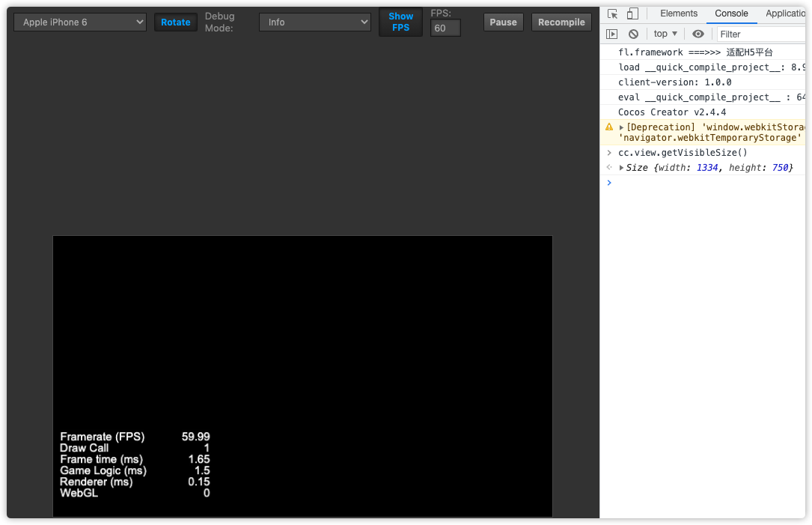Click the Rotate button

coord(176,22)
